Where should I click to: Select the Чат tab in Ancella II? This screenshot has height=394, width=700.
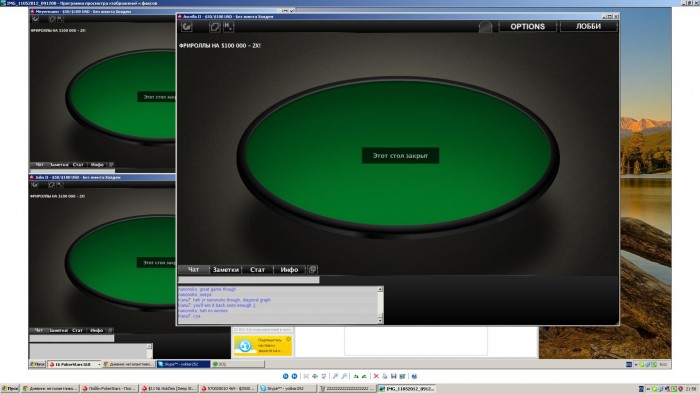tap(194, 270)
